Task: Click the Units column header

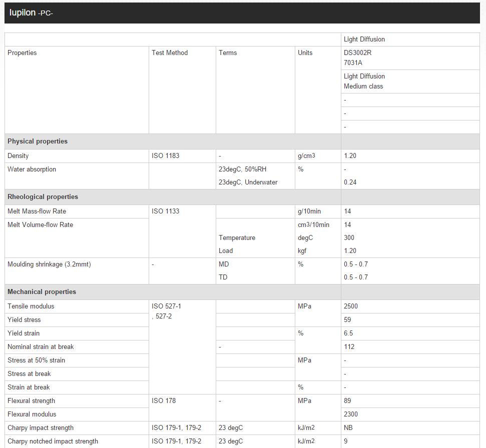Action: click(x=305, y=53)
